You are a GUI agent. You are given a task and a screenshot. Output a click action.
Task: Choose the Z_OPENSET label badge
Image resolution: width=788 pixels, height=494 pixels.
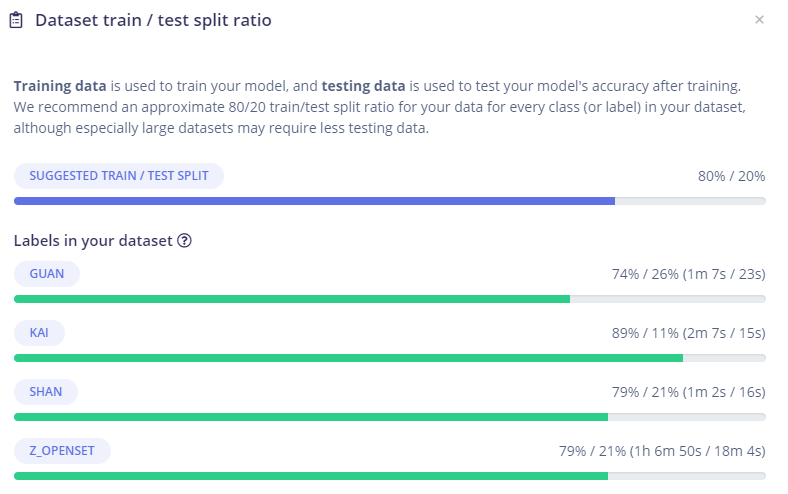click(x=62, y=451)
